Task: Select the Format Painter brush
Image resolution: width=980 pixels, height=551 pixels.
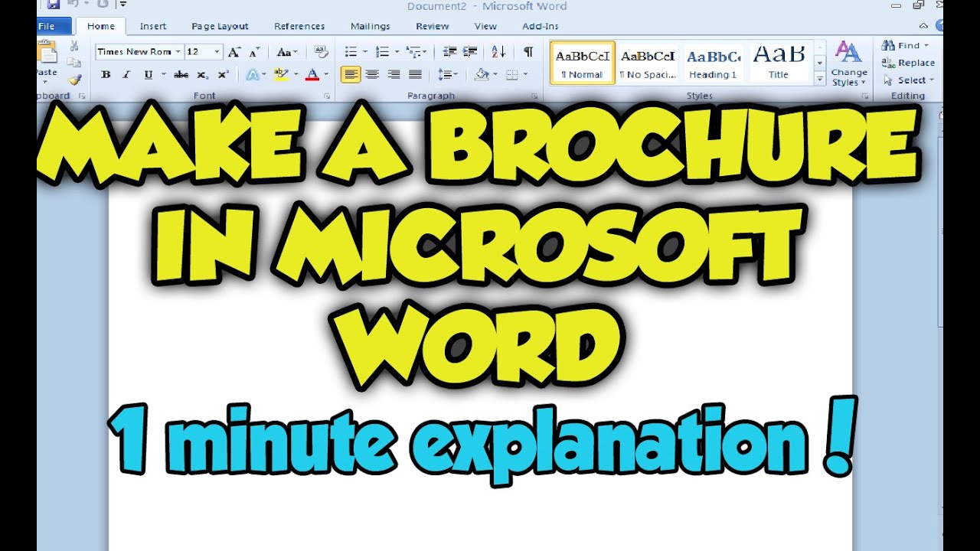Action: coord(74,80)
